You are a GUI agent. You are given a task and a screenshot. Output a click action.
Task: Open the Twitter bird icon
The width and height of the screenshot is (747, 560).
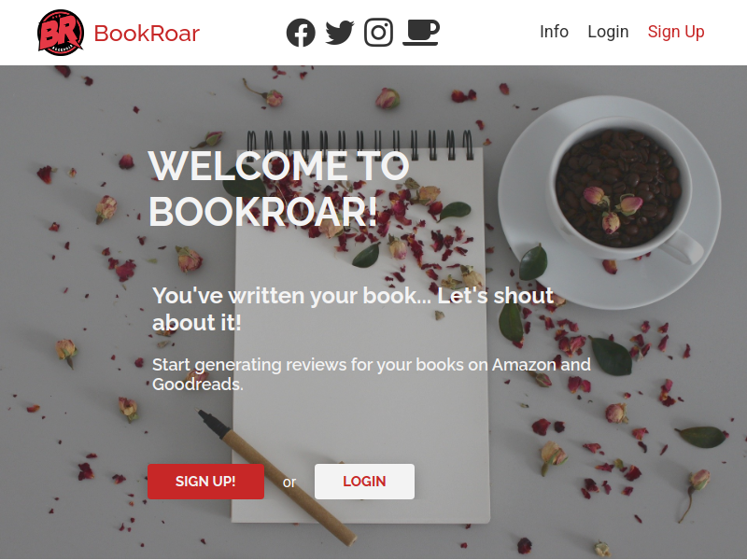point(340,33)
